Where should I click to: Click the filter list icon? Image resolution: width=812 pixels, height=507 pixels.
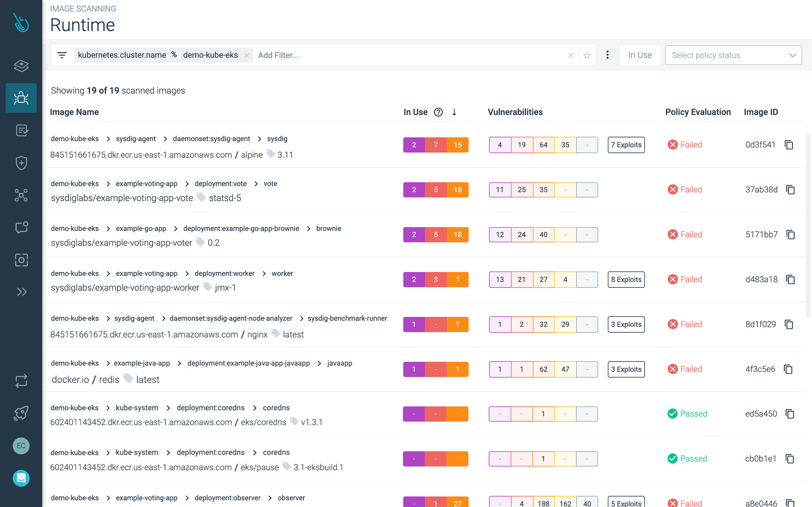click(x=62, y=55)
